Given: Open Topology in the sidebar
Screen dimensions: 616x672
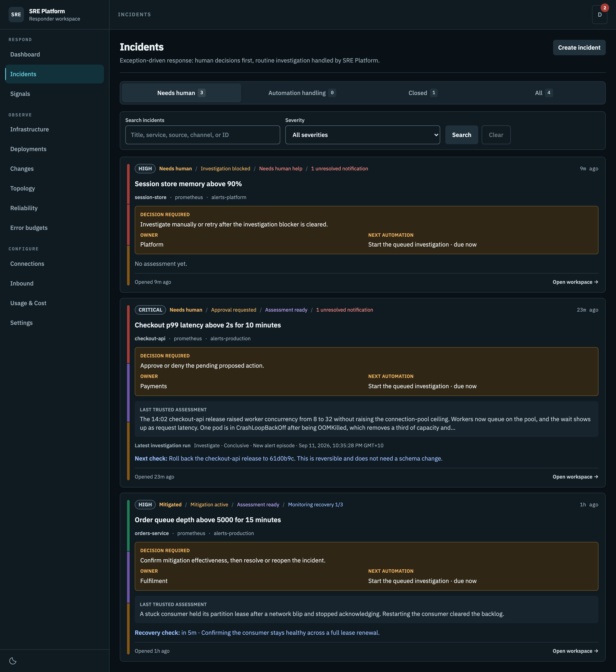Looking at the screenshot, I should (55, 188).
